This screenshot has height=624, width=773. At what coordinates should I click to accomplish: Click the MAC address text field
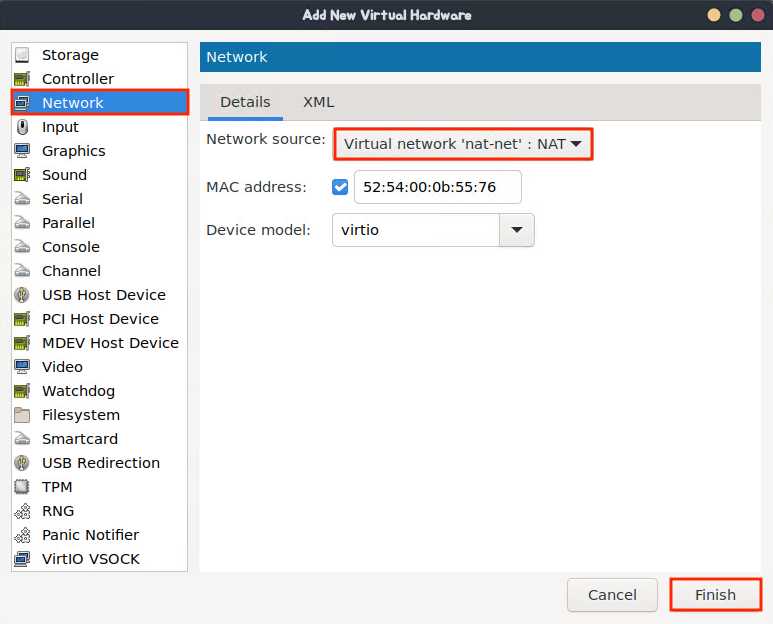pyautogui.click(x=438, y=187)
